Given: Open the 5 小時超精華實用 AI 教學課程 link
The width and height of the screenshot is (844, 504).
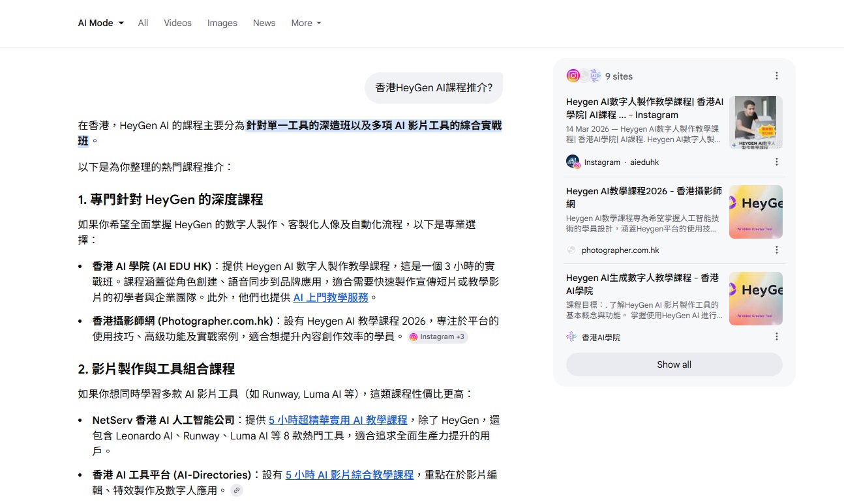Looking at the screenshot, I should (338, 420).
